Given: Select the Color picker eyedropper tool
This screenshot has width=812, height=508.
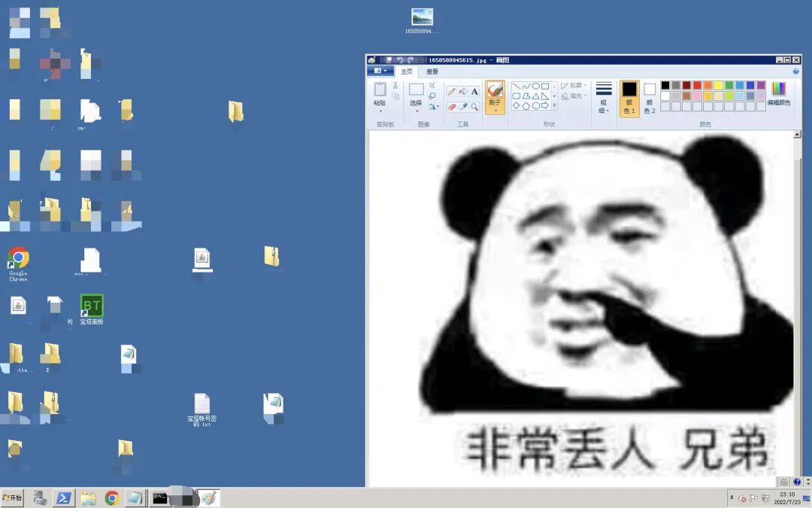Looking at the screenshot, I should click(x=463, y=107).
